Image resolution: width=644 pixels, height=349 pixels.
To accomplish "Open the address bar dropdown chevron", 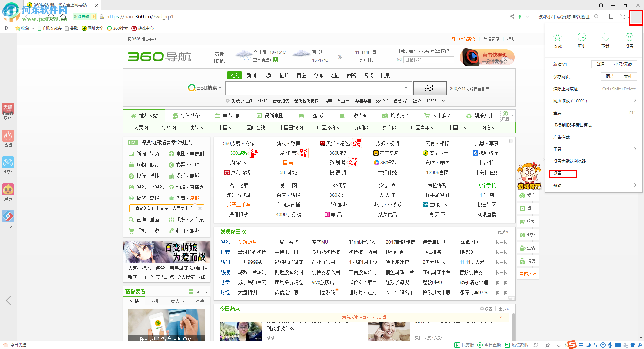I will [527, 17].
